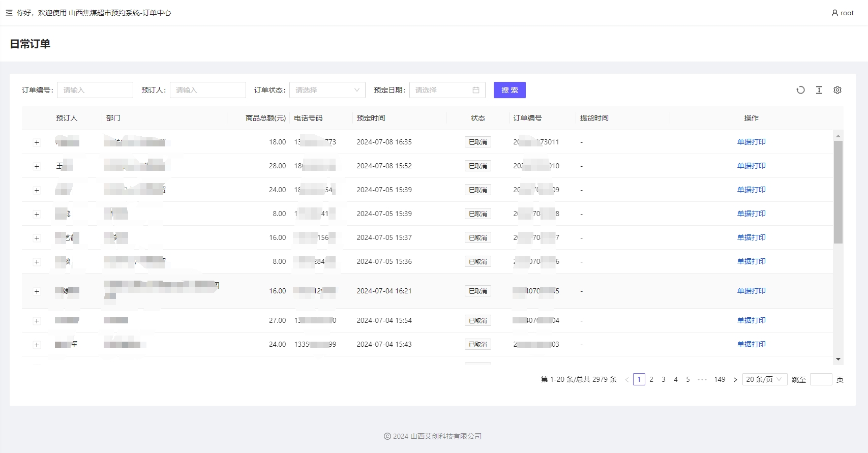
Task: Select current page 1 in pagination
Action: [639, 379]
